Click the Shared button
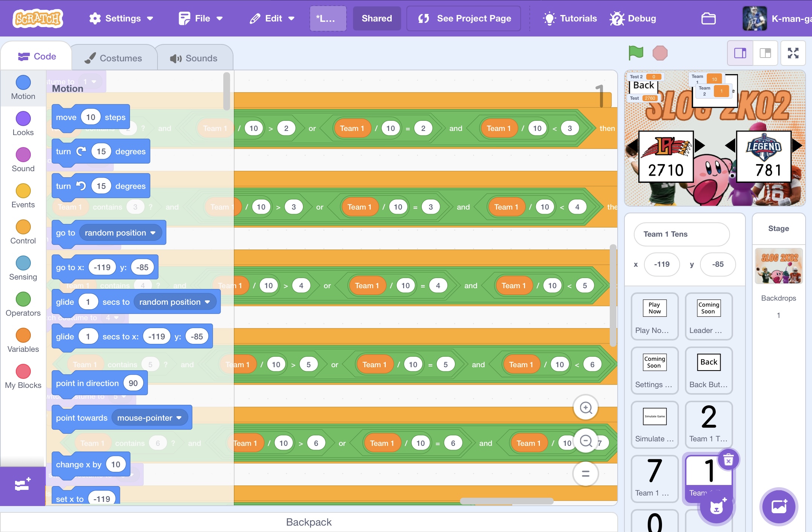Image resolution: width=812 pixels, height=532 pixels. point(377,18)
